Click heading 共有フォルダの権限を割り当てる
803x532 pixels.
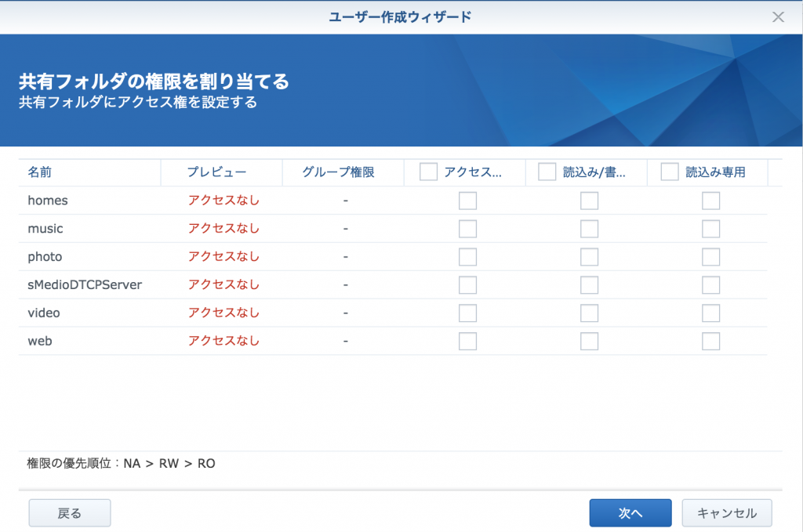coord(154,81)
